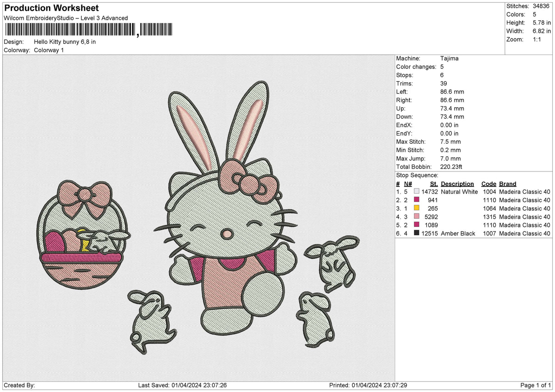Click stitch count 941 in stop 2
555x392 pixels.
(433, 200)
